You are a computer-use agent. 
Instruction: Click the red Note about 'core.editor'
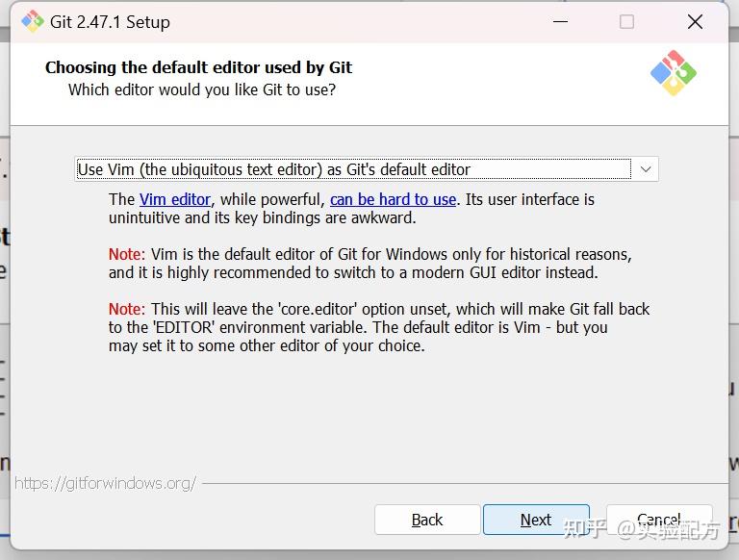(x=126, y=309)
